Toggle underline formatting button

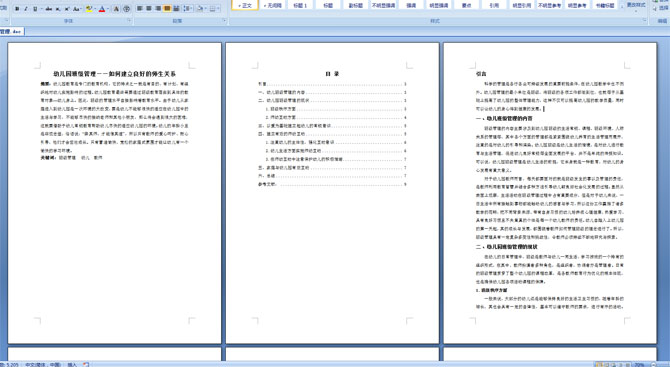(x=35, y=9)
